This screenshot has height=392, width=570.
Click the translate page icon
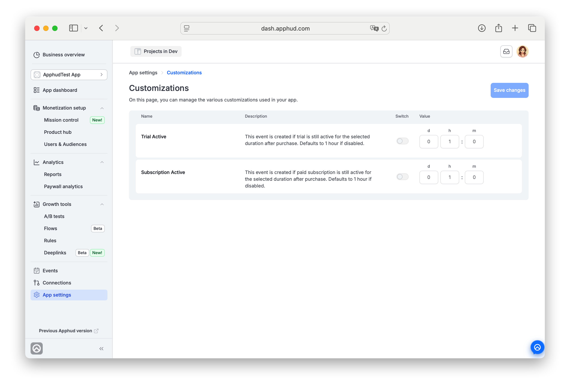(x=374, y=29)
